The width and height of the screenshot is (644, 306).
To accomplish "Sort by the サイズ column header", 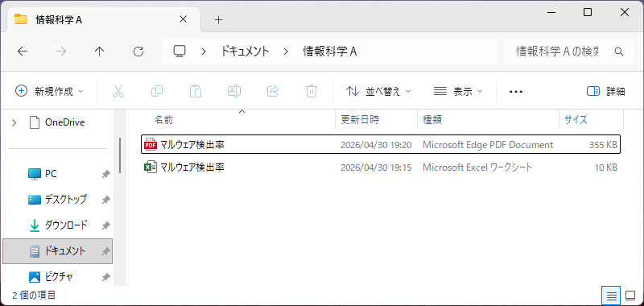I will pos(592,120).
